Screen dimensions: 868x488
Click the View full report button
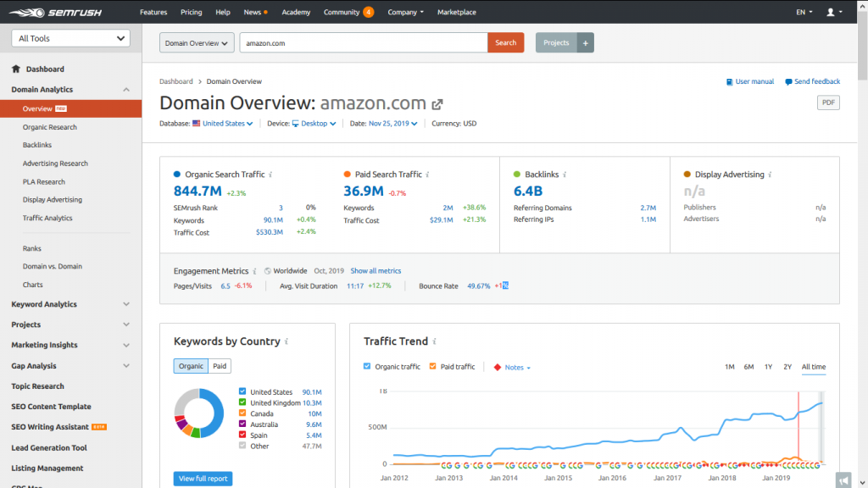coord(203,479)
